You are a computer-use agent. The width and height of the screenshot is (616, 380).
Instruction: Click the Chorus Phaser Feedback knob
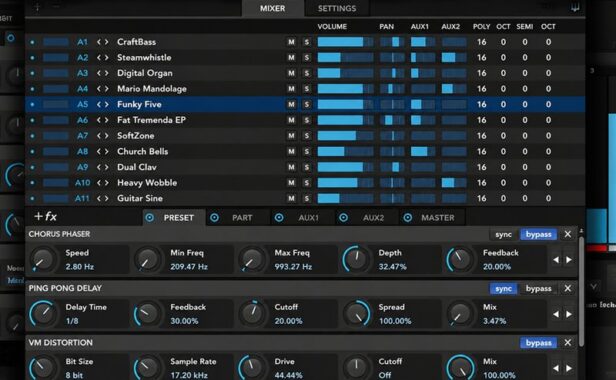(x=460, y=259)
